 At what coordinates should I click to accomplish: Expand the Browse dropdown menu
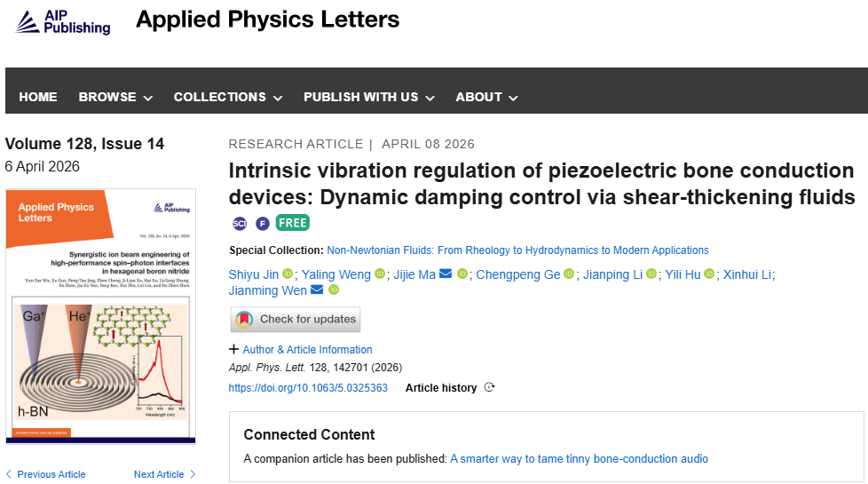click(115, 97)
